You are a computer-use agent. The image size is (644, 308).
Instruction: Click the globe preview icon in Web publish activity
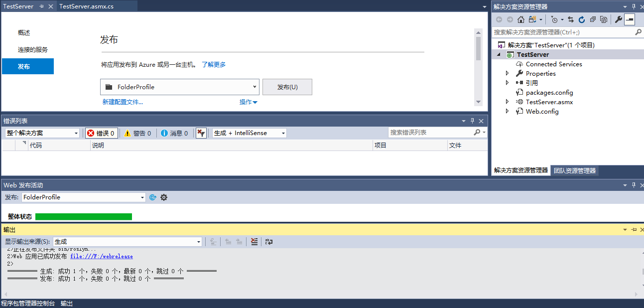153,197
